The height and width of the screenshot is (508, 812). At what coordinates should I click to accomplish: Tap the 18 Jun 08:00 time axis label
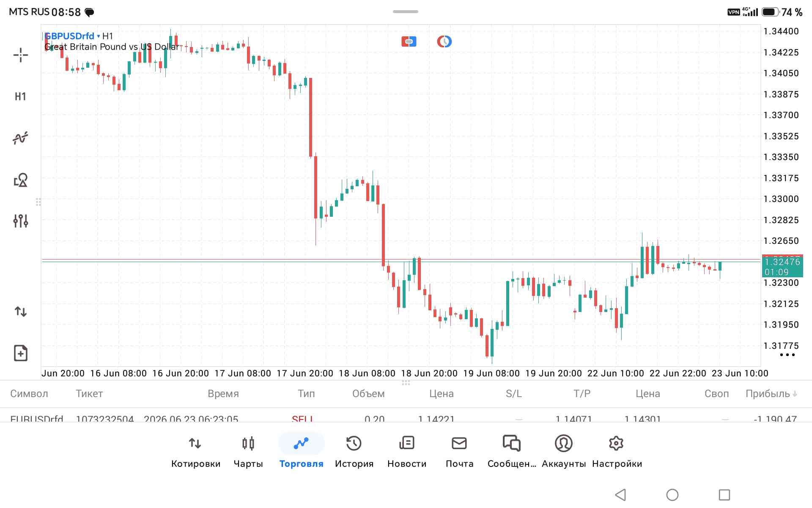click(x=367, y=373)
